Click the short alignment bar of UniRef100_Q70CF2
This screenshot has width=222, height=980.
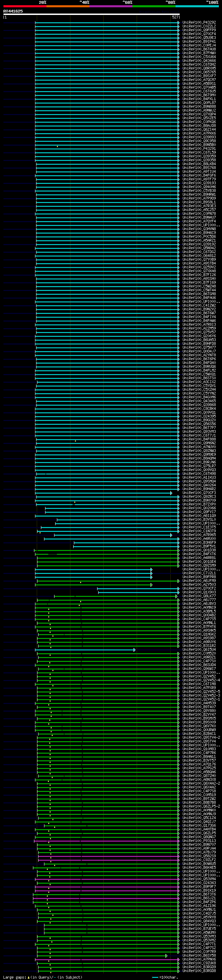tap(138, 589)
